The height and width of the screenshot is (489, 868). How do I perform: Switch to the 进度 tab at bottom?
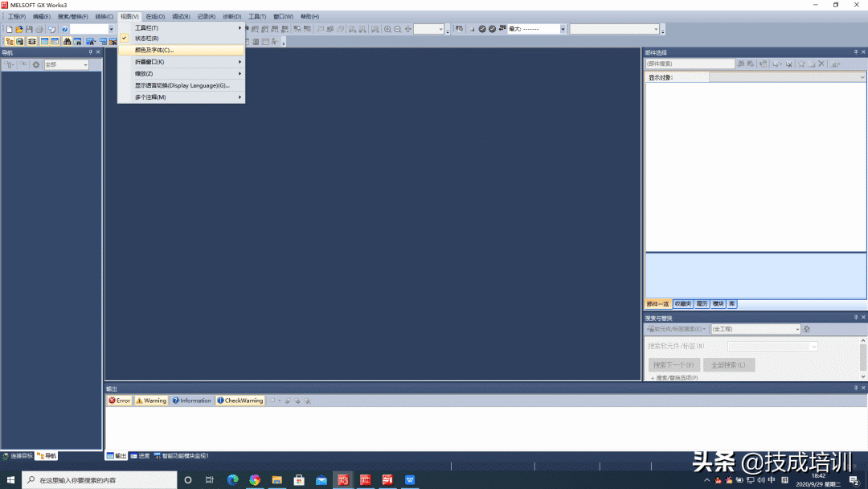[x=140, y=456]
